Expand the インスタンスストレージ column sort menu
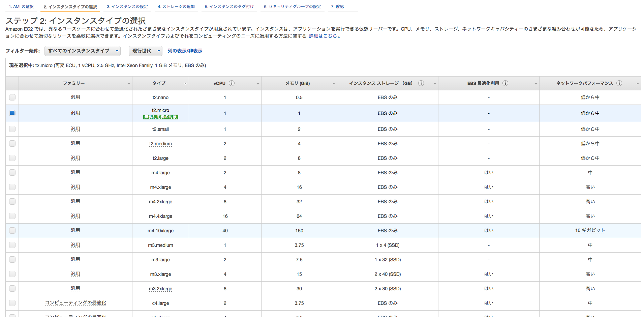Image resolution: width=644 pixels, height=319 pixels. click(434, 83)
